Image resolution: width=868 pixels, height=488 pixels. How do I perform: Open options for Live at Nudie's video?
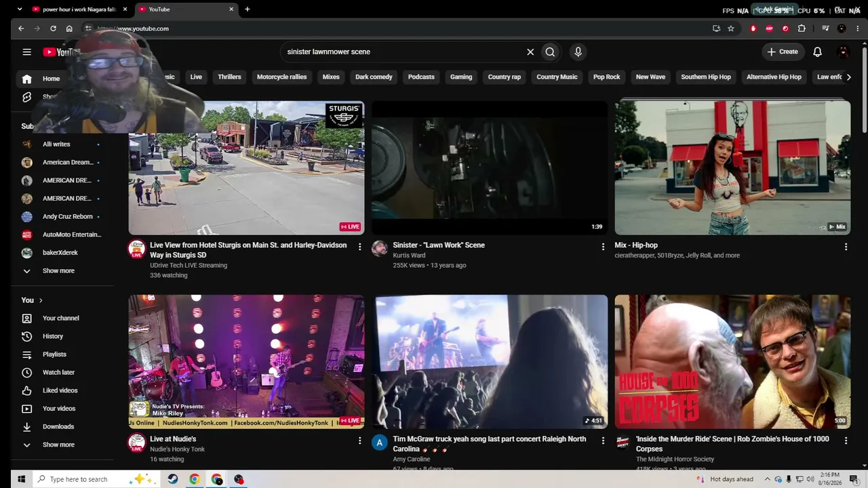[359, 441]
